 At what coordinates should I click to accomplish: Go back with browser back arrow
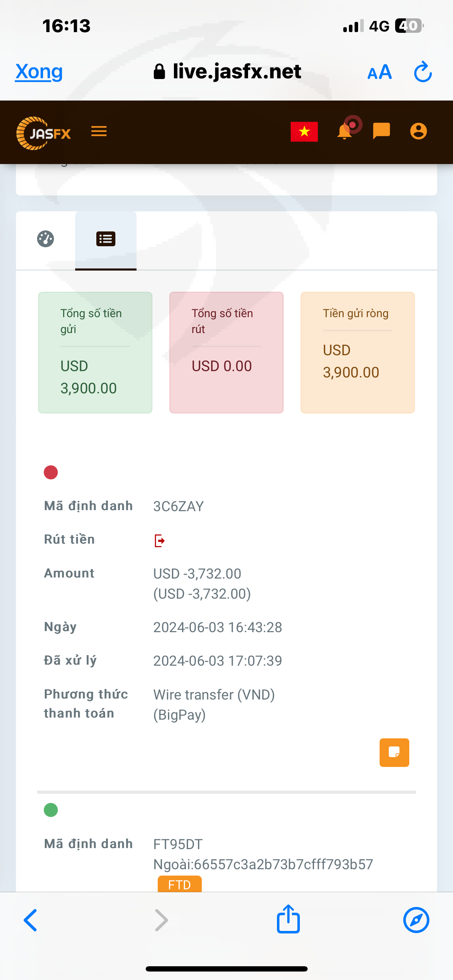coord(30,920)
